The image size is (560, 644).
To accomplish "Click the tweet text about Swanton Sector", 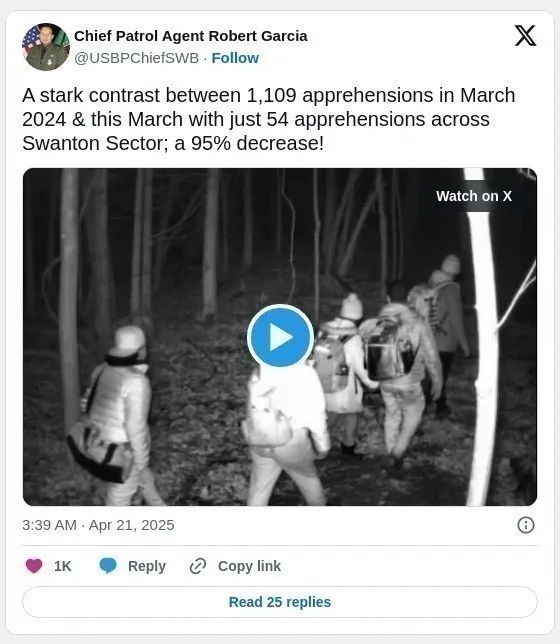I will coord(269,119).
